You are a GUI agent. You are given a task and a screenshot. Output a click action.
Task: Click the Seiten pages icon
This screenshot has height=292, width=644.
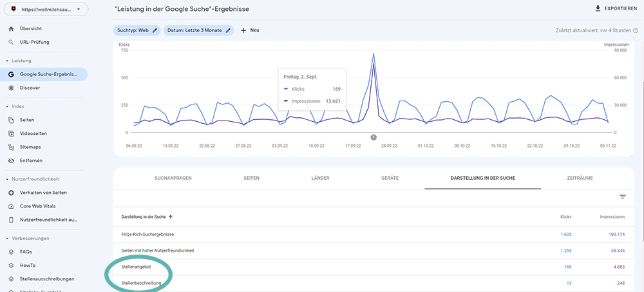click(12, 120)
